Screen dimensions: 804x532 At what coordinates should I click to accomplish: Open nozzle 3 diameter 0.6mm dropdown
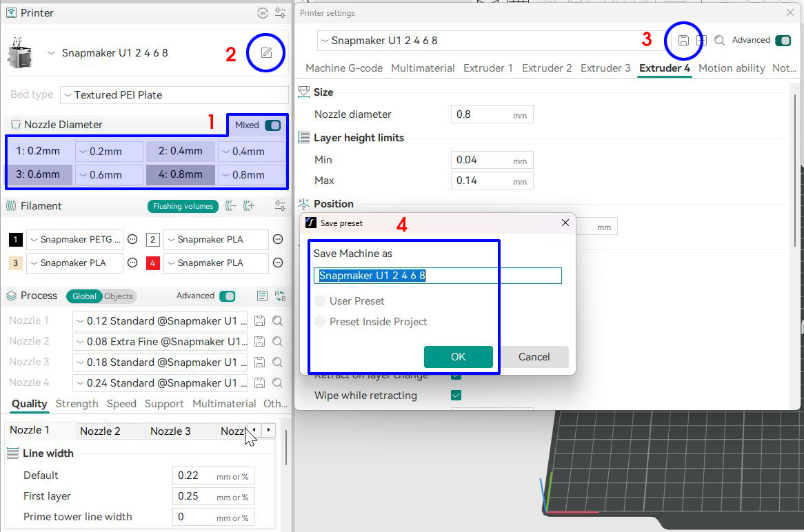(x=109, y=175)
